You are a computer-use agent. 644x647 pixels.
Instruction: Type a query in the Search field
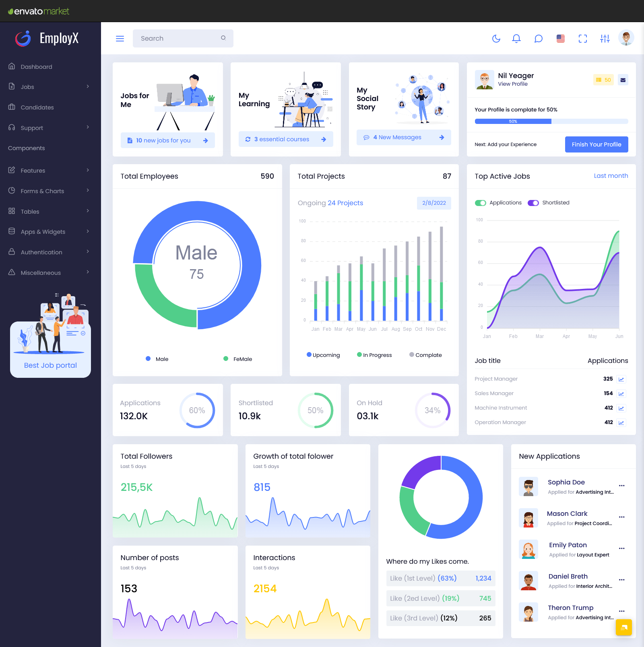(x=177, y=38)
